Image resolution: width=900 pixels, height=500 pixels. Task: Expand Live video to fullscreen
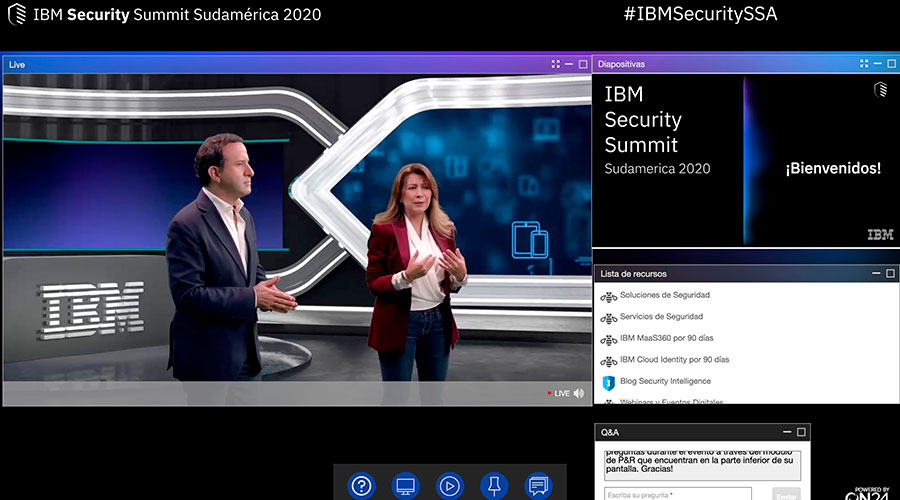(x=556, y=64)
